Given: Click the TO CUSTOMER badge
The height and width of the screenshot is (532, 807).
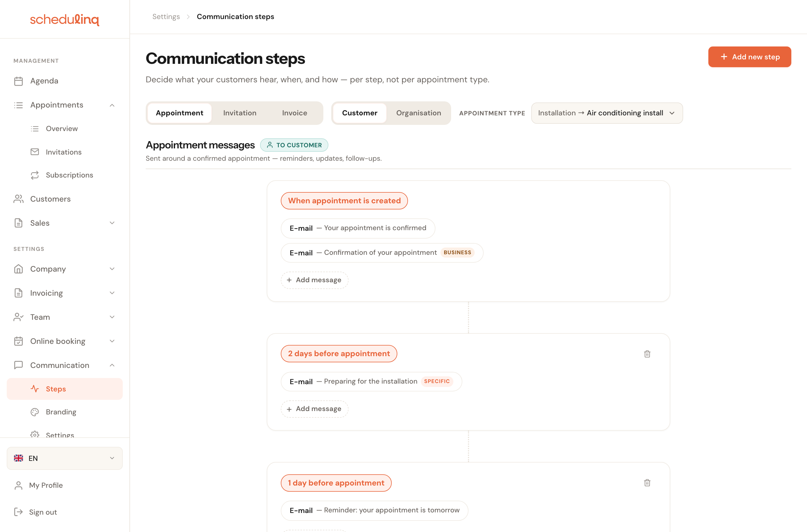Looking at the screenshot, I should tap(294, 145).
